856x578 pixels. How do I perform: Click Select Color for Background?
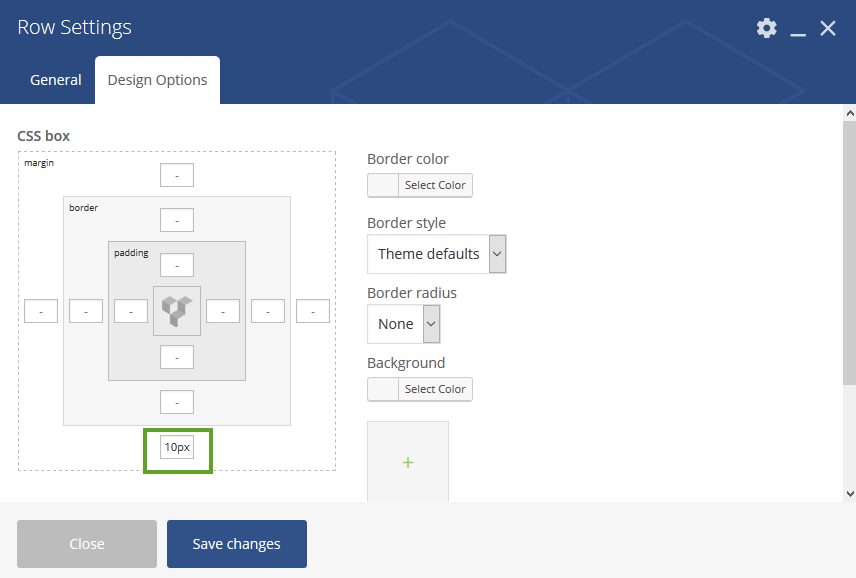click(x=435, y=389)
